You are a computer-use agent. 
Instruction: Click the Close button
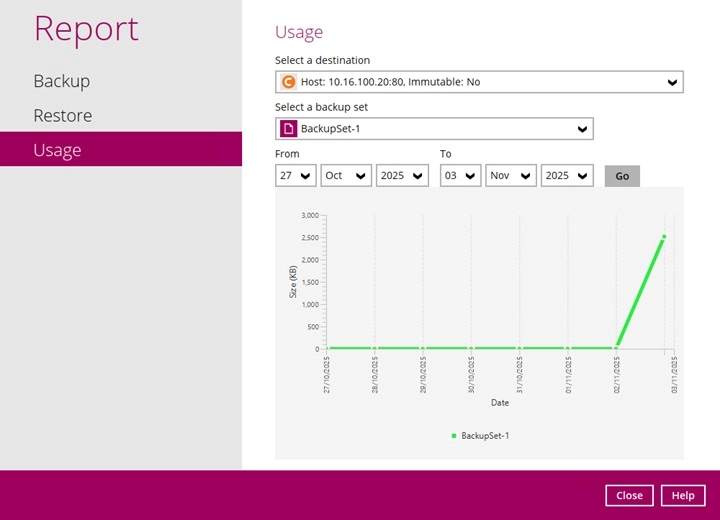click(x=629, y=495)
